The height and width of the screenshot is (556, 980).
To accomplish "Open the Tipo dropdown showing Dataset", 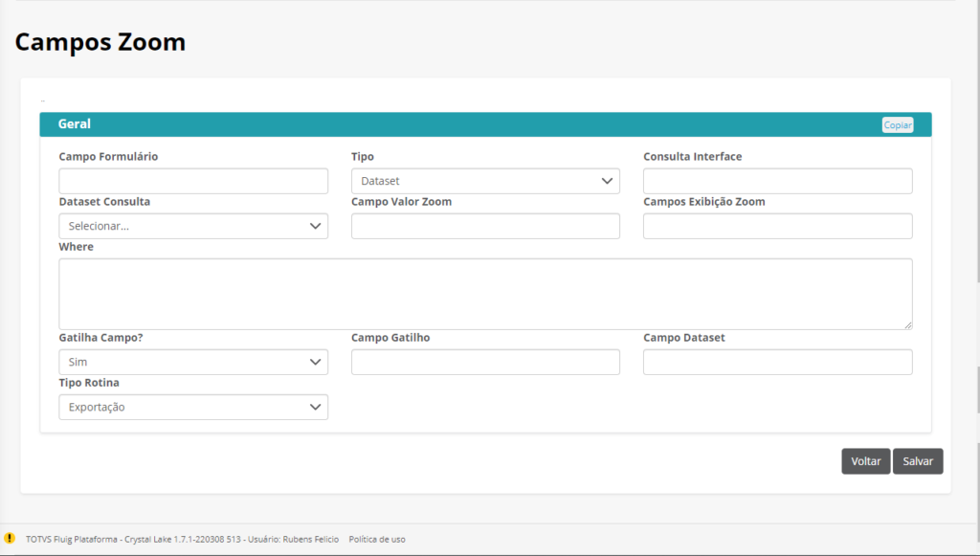I will tap(485, 181).
